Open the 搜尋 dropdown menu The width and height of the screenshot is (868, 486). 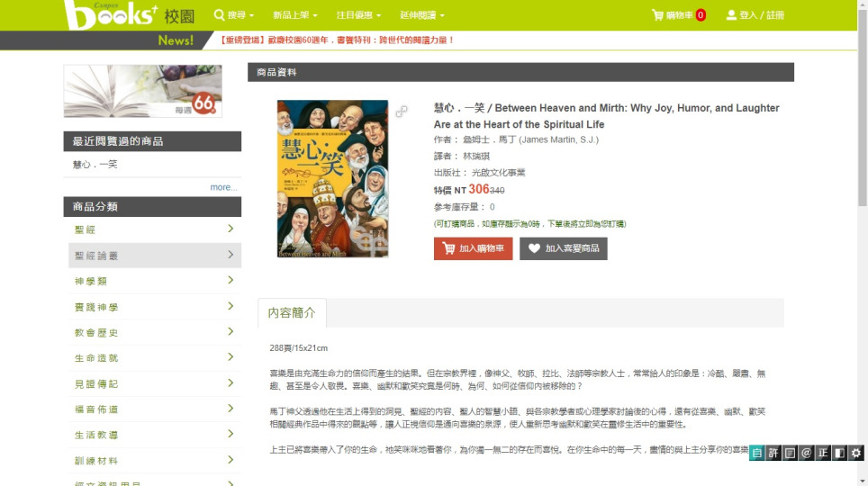(234, 15)
